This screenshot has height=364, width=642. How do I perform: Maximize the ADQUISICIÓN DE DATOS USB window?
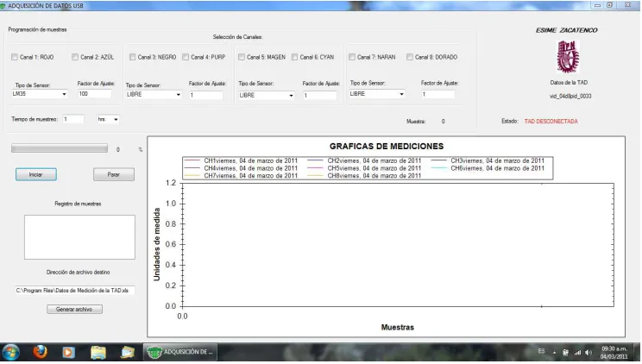coord(610,5)
